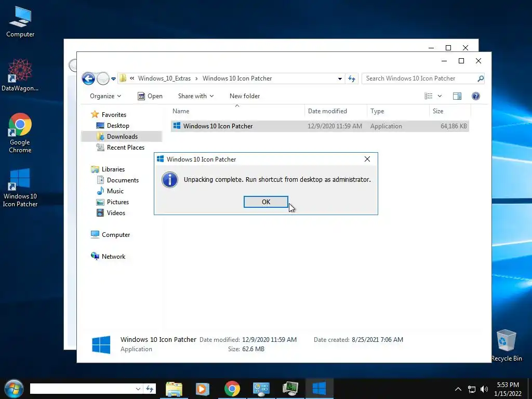This screenshot has height=399, width=532.
Task: Open the system monitor taskbar icon
Action: [290, 389]
